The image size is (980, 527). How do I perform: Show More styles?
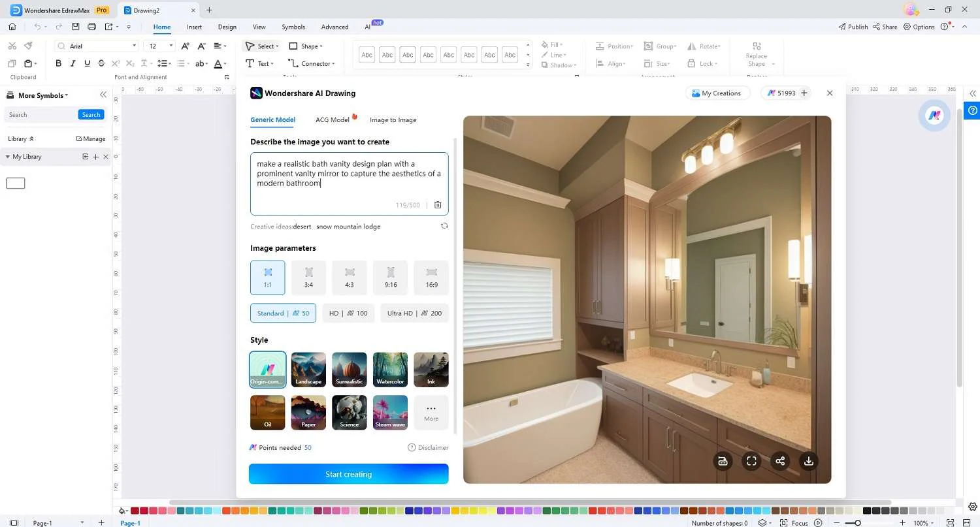[x=431, y=413]
